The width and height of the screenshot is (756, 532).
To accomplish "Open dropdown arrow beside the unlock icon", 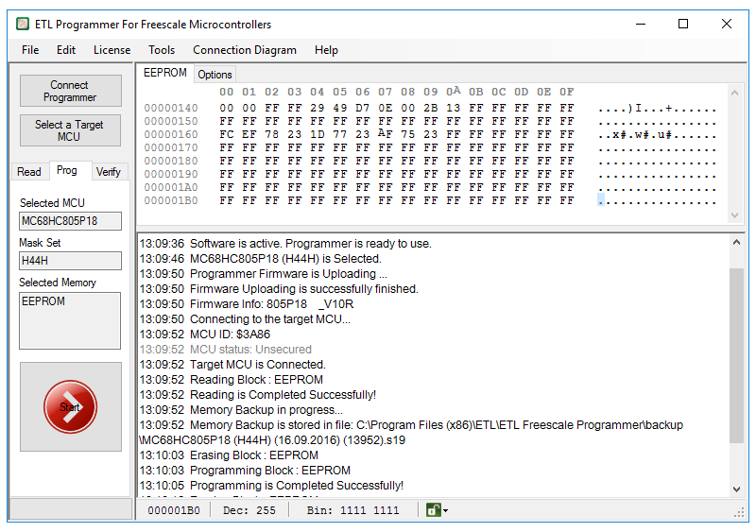I will tap(445, 511).
